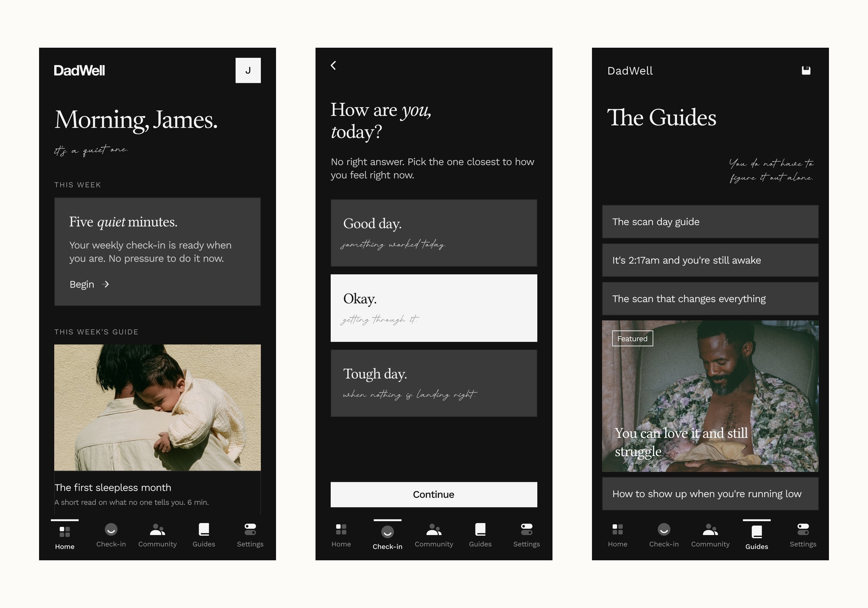The height and width of the screenshot is (608, 868).
Task: Open Settings icon in Check-in screen nav bar
Action: pyautogui.click(x=527, y=529)
